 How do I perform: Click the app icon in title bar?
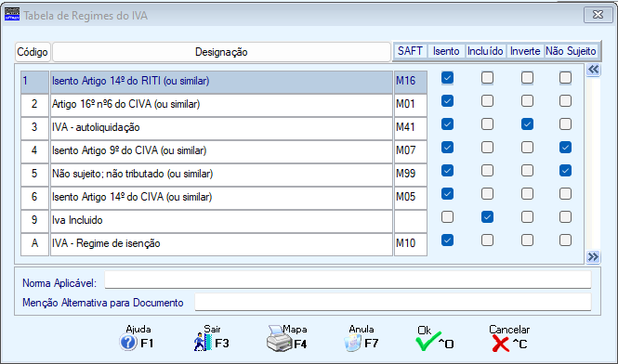coord(12,14)
